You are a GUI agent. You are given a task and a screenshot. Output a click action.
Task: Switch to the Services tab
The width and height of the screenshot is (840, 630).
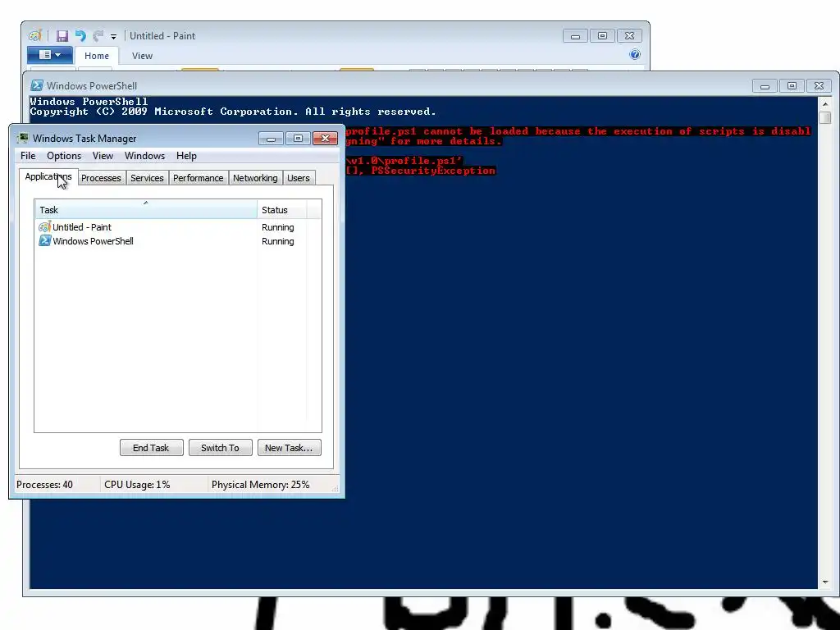click(x=147, y=178)
